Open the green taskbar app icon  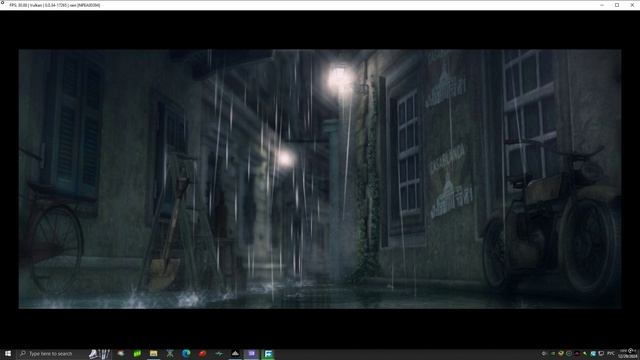click(137, 353)
